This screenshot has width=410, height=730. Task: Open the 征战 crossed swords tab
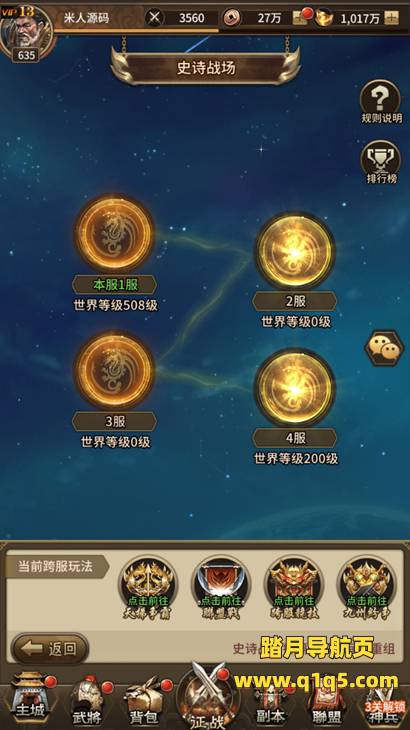pyautogui.click(x=207, y=696)
